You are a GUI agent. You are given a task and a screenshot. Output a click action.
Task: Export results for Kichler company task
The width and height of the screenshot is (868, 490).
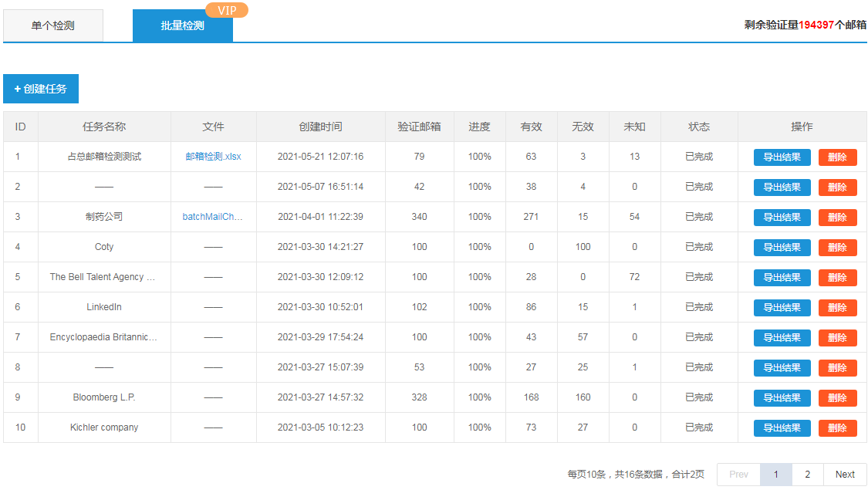pos(782,428)
